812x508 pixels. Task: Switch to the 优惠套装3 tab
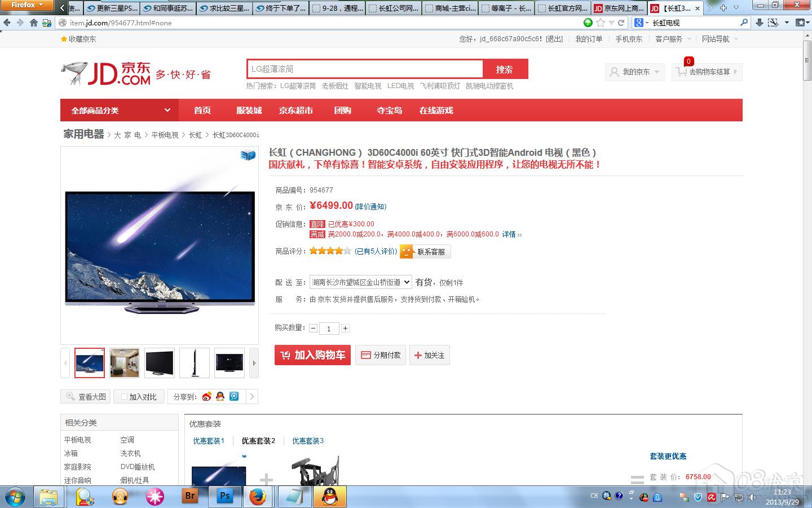coord(307,441)
